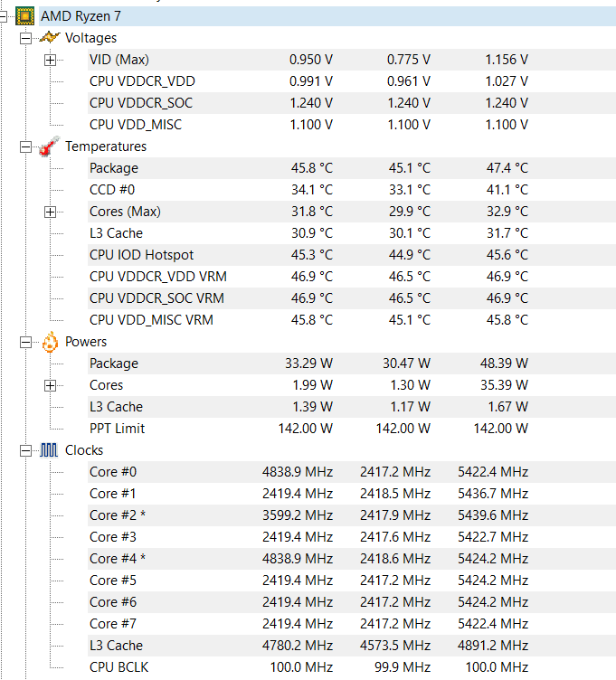This screenshot has height=680, width=616.
Task: Select the CPU BCLK row
Action: [x=352, y=666]
